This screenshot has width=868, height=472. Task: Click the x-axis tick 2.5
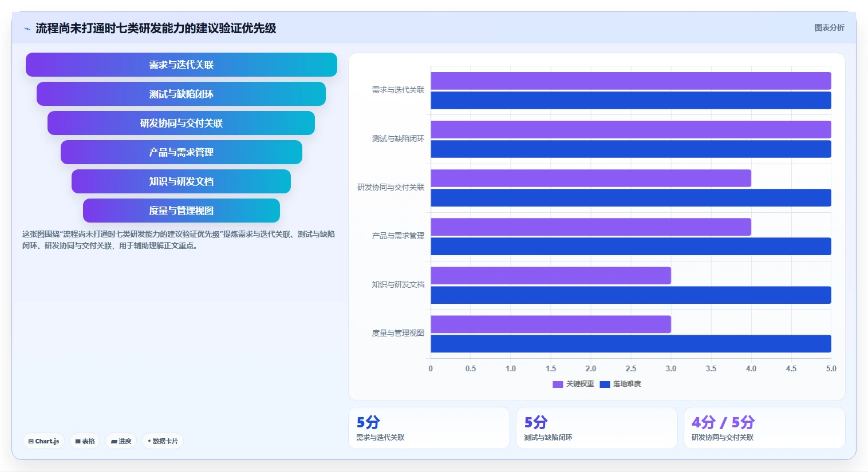(631, 368)
